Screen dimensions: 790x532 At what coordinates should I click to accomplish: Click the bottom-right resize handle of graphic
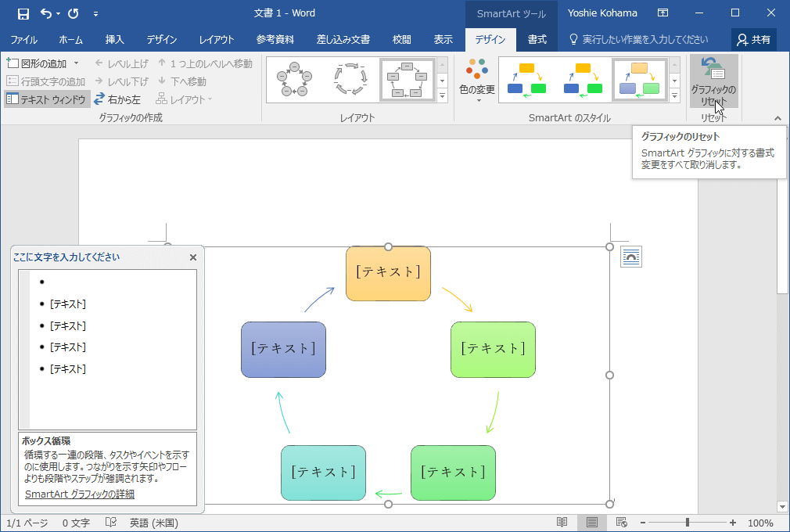[x=609, y=504]
